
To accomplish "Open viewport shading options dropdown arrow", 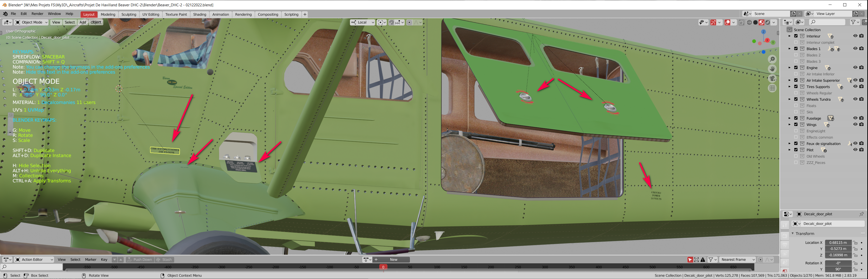I will pyautogui.click(x=774, y=22).
